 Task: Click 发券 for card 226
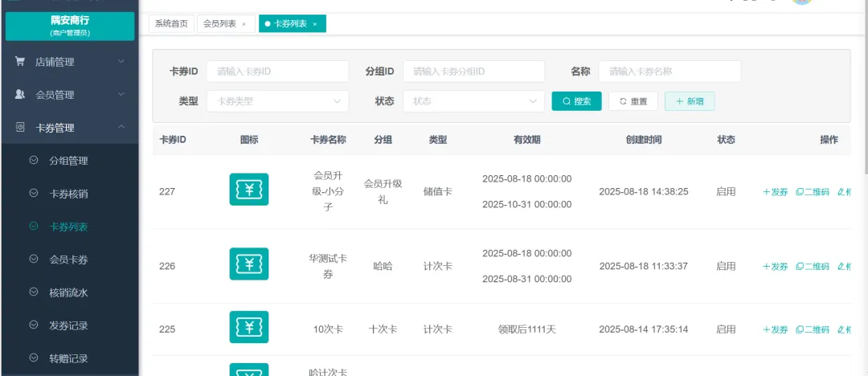[776, 267]
